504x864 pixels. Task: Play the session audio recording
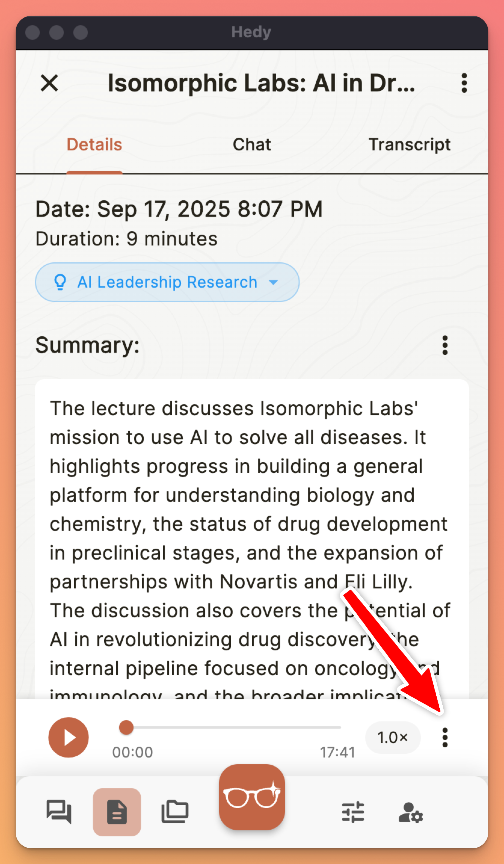pos(69,737)
